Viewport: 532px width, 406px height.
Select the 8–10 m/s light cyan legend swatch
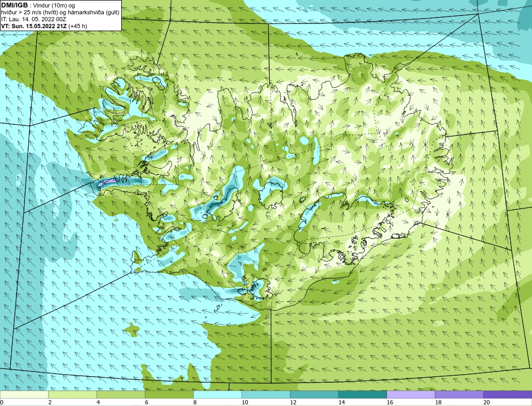coord(218,394)
